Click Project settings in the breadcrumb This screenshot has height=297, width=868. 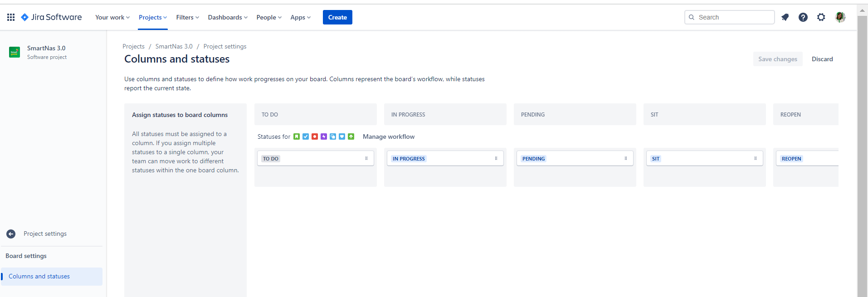[x=225, y=46]
